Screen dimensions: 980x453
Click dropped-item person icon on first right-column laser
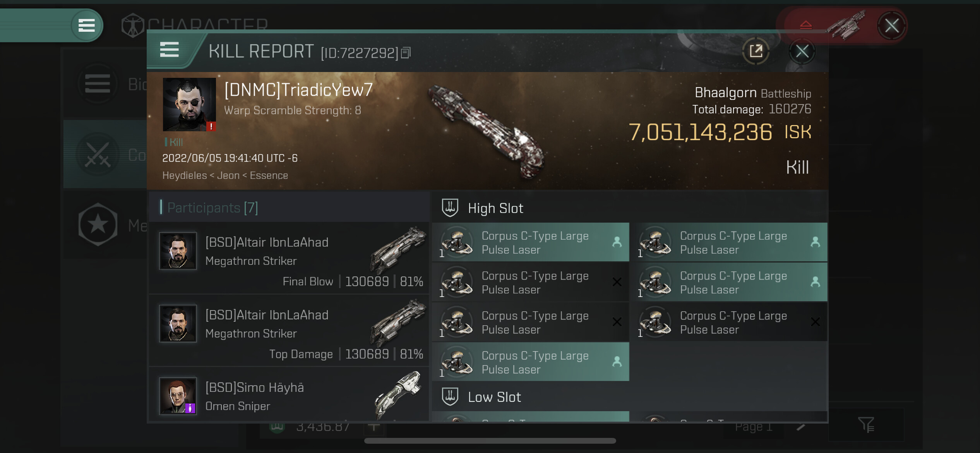[815, 242]
